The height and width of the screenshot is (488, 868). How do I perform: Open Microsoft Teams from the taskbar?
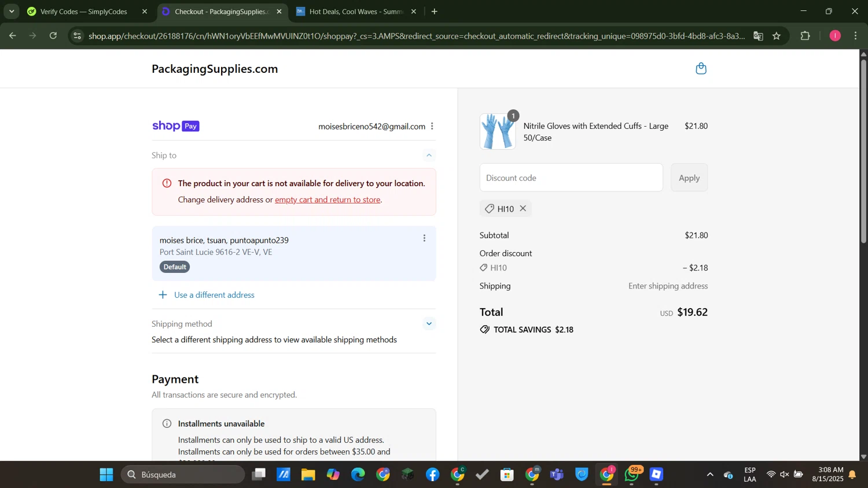pyautogui.click(x=557, y=475)
